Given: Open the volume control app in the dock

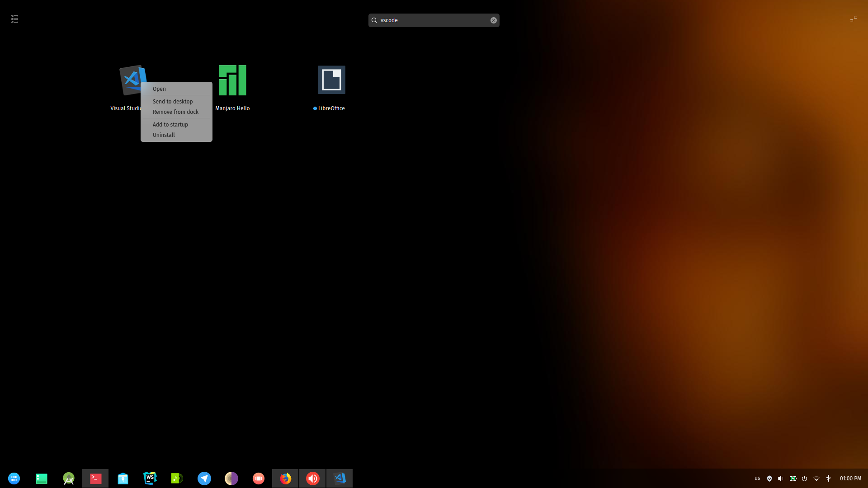Looking at the screenshot, I should pyautogui.click(x=312, y=478).
